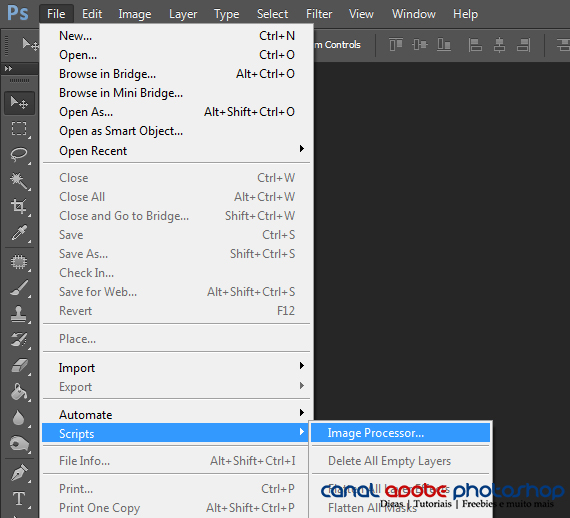Select the Move tool in toolbox
The height and width of the screenshot is (518, 570).
click(19, 103)
